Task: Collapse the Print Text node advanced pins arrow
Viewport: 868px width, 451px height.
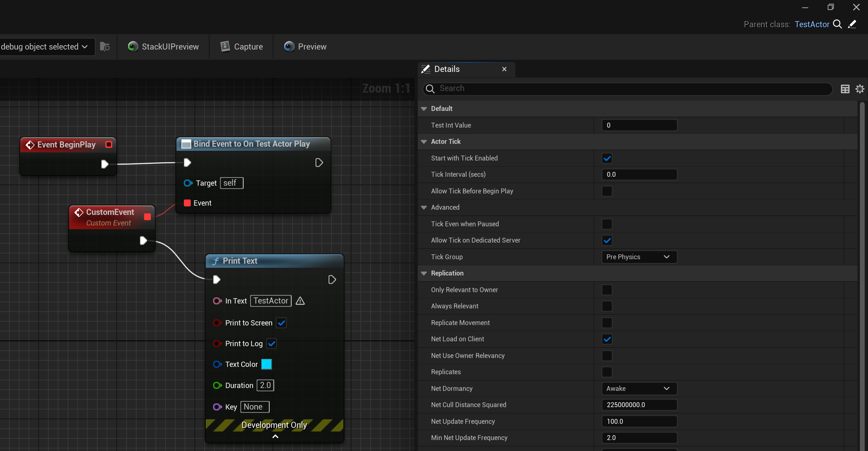Action: pyautogui.click(x=275, y=436)
